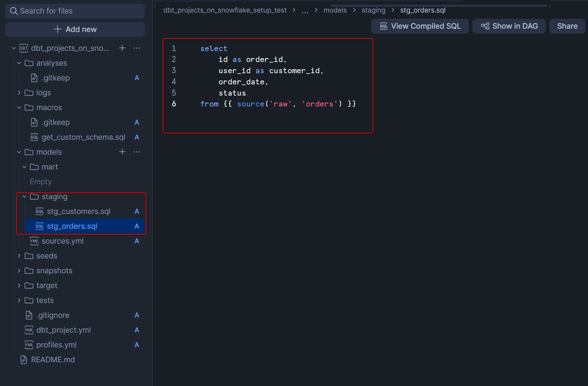Image resolution: width=588 pixels, height=386 pixels.
Task: Click the SQL icon of get_custom_schema.sql
Action: click(x=34, y=137)
